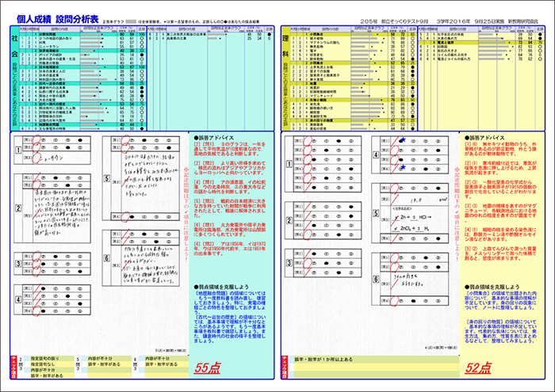Click the red チェック項目 label under science
The width and height of the screenshot is (555, 392).
coord(284,367)
